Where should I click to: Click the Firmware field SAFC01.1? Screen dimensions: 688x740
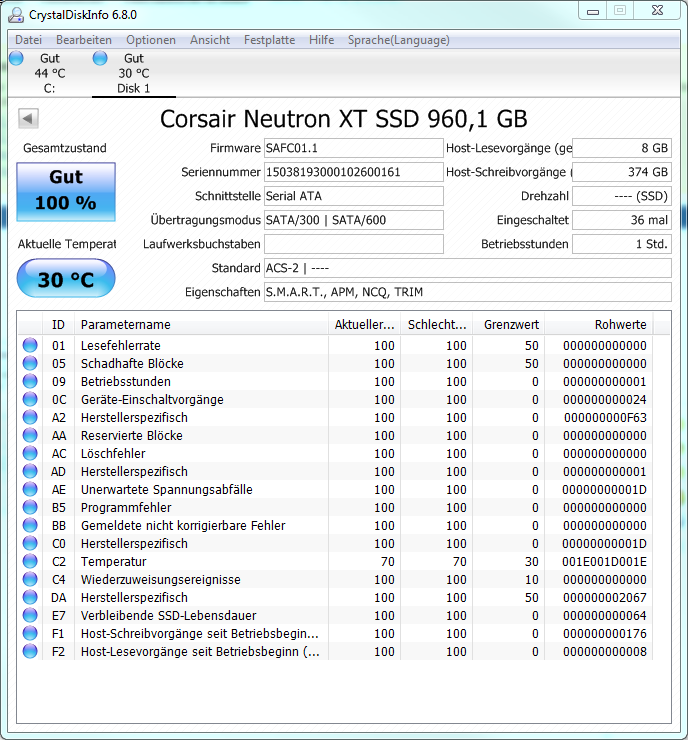coord(353,148)
